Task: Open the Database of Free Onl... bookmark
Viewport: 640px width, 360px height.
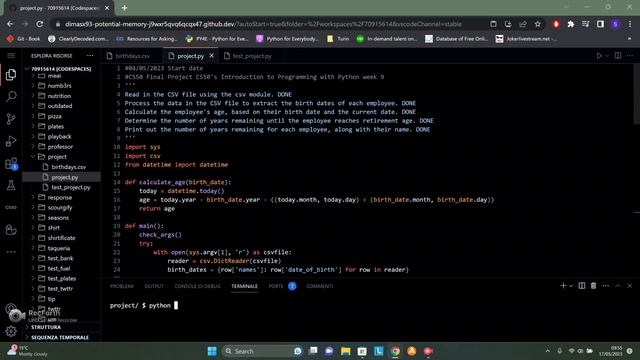Action: [456, 39]
